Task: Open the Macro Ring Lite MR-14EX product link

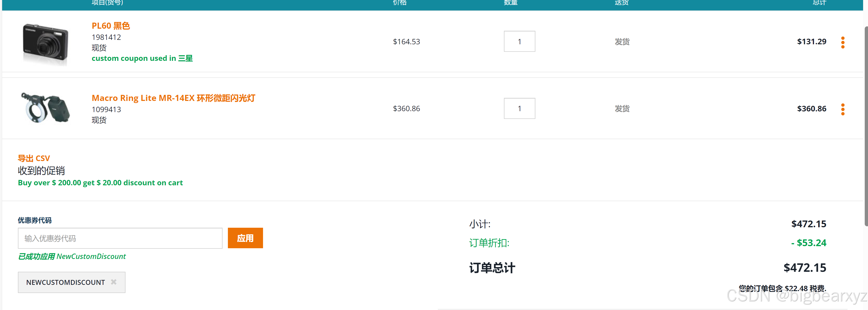Action: (173, 98)
